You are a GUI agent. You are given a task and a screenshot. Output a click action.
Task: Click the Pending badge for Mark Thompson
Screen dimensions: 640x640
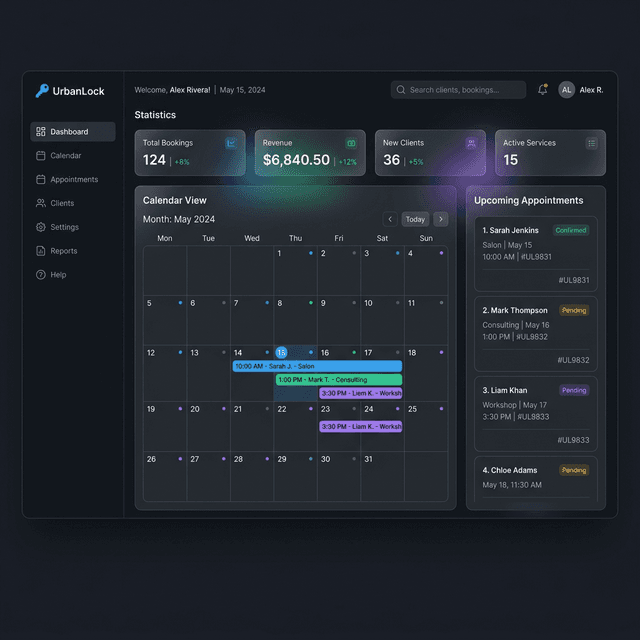(574, 310)
